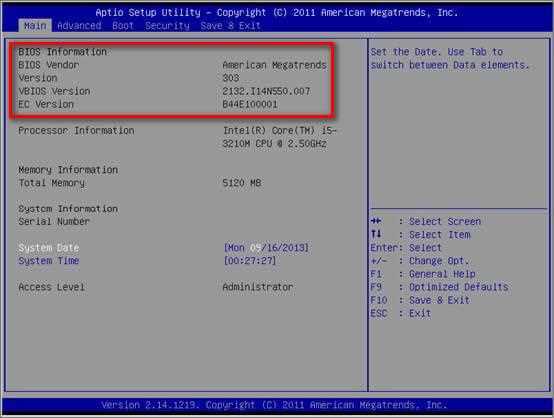Click the time value 00:27:27
Screen dimensions: 554x418
250,261
